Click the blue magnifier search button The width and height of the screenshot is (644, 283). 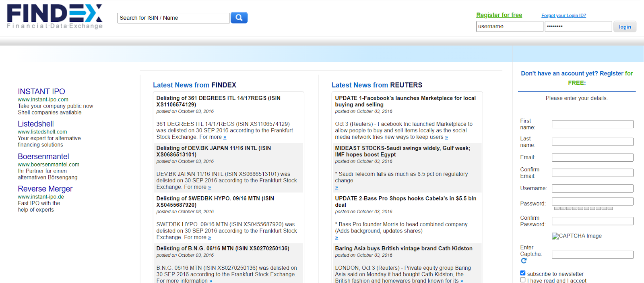pos(239,18)
